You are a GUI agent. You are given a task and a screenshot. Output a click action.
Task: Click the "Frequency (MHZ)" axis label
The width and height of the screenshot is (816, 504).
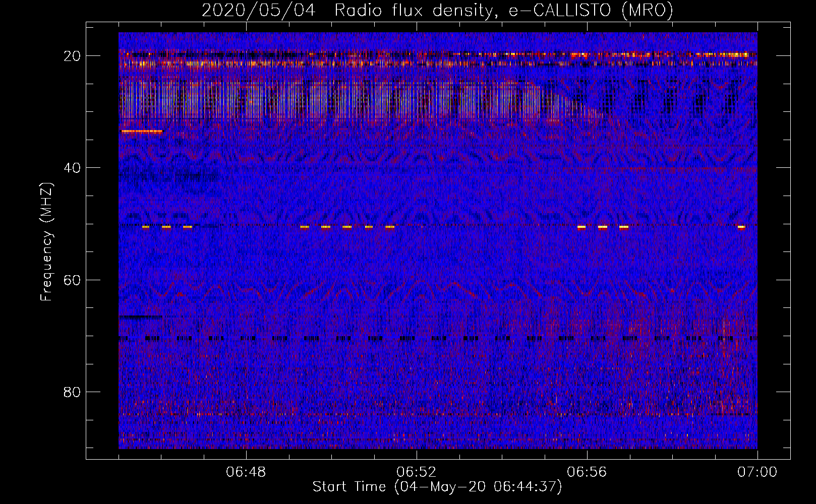click(46, 242)
